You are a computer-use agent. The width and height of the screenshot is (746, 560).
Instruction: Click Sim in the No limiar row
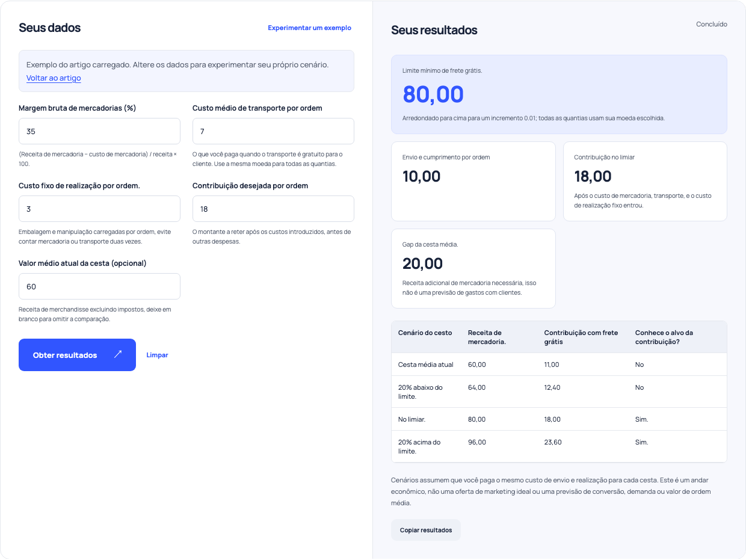[642, 419]
